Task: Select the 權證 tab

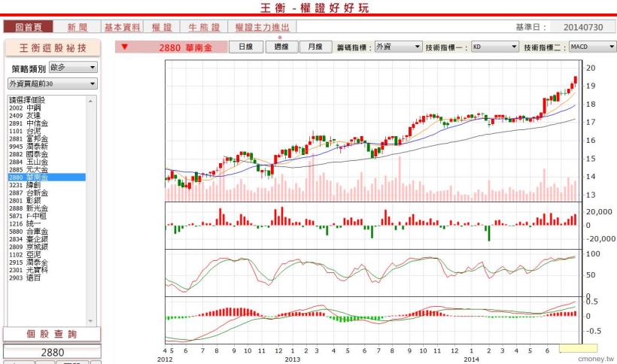Action: [162, 27]
